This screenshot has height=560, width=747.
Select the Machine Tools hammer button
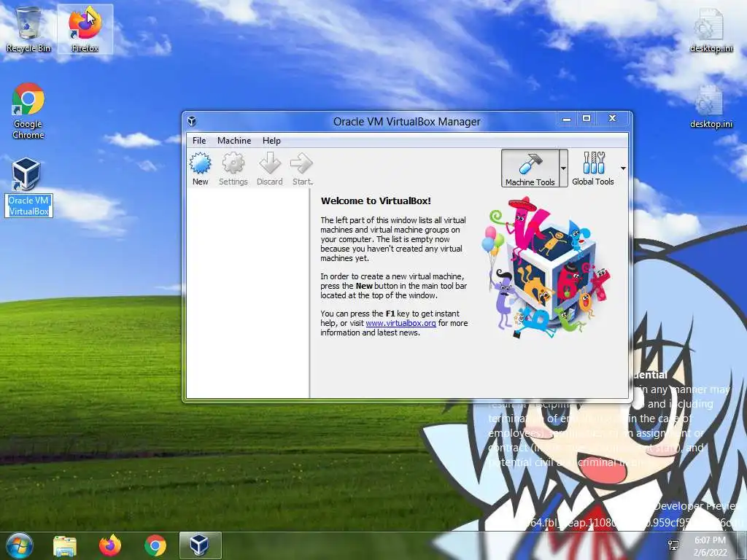(530, 168)
